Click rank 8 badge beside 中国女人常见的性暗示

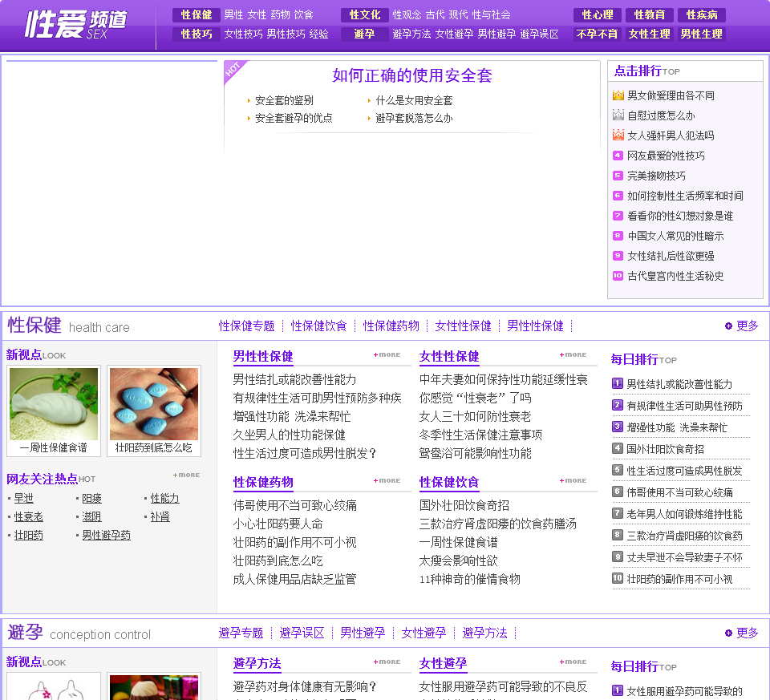coord(618,236)
